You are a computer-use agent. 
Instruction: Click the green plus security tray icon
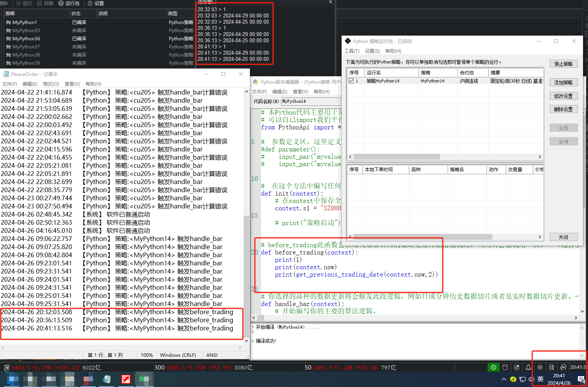pyautogui.click(x=513, y=379)
